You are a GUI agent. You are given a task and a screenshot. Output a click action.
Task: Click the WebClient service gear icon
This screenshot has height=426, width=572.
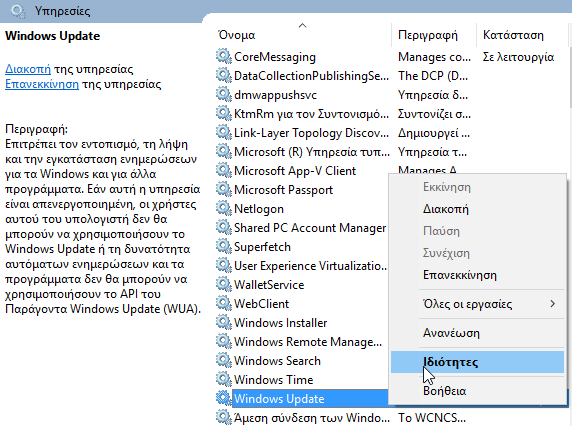(224, 303)
